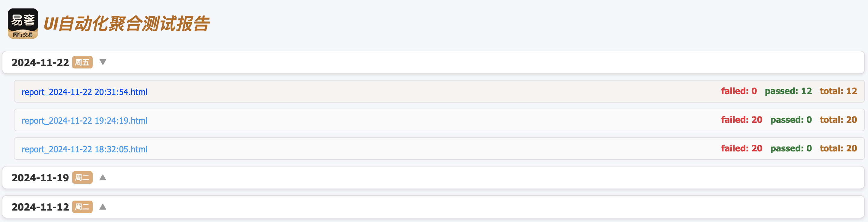The width and height of the screenshot is (868, 222).
Task: Click the 周五 weekday badge
Action: pos(82,62)
